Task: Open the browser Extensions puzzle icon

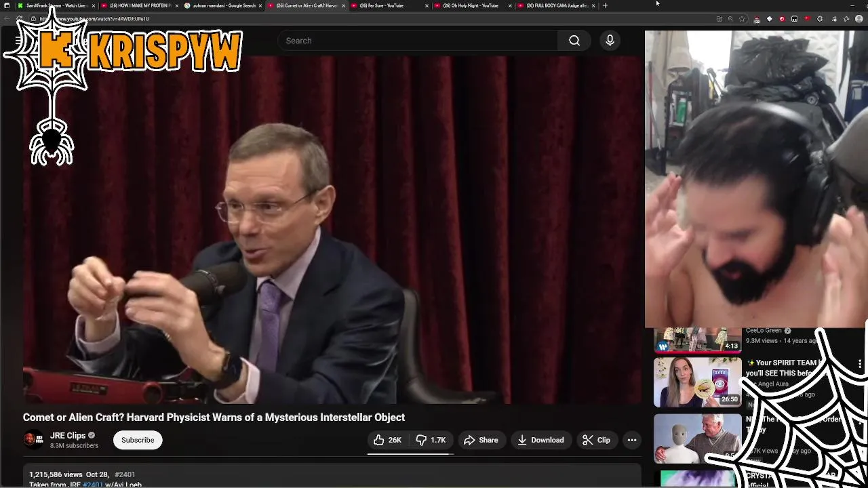Action: coord(820,19)
